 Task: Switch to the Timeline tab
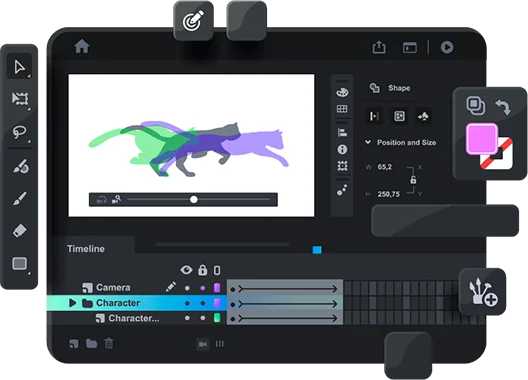[86, 249]
